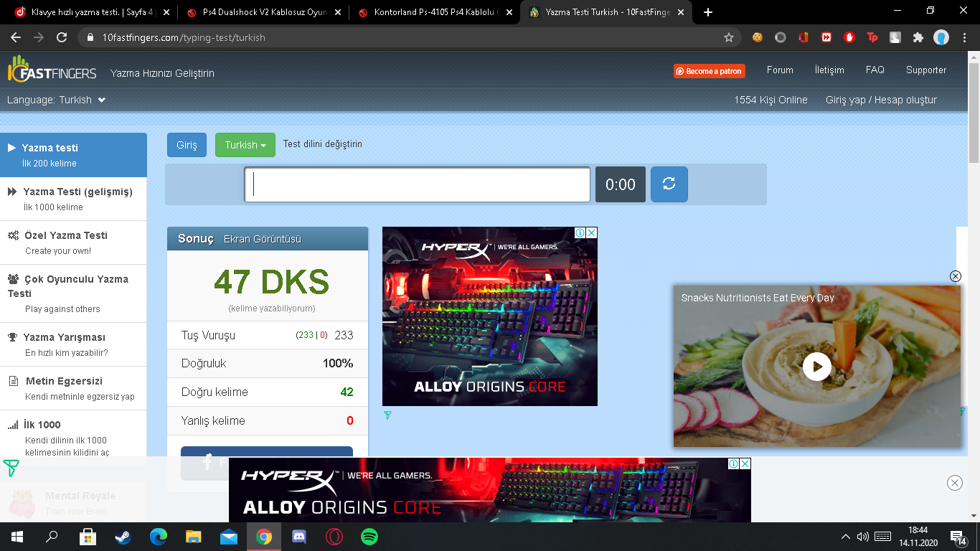This screenshot has height=551, width=980.
Task: Reload the page using browser refresh
Action: click(62, 37)
